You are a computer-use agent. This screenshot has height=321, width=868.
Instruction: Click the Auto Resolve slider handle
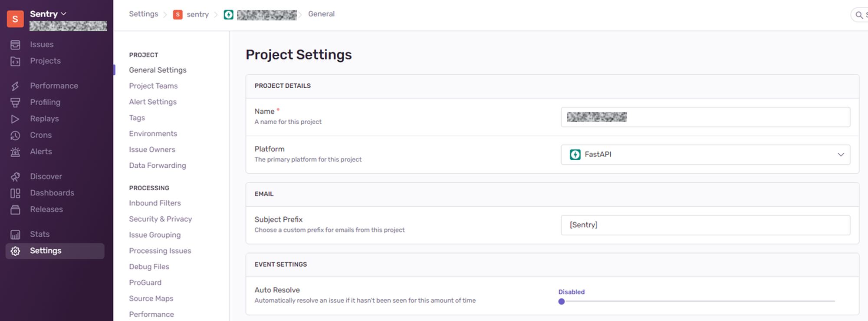pyautogui.click(x=562, y=301)
